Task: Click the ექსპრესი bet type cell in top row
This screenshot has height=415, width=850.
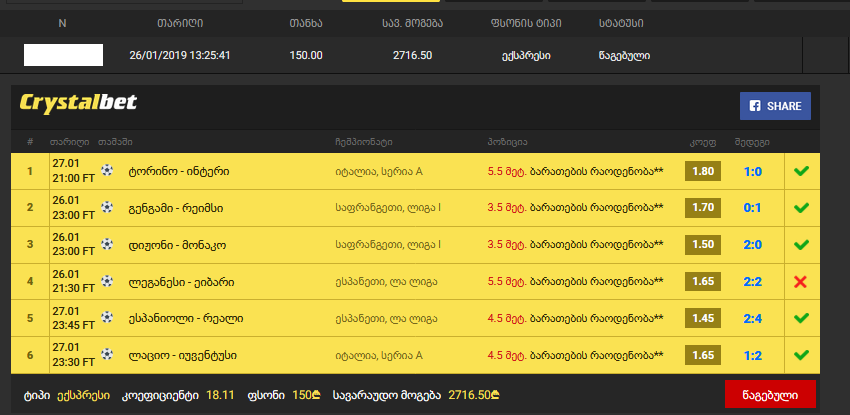Action: coord(526,55)
